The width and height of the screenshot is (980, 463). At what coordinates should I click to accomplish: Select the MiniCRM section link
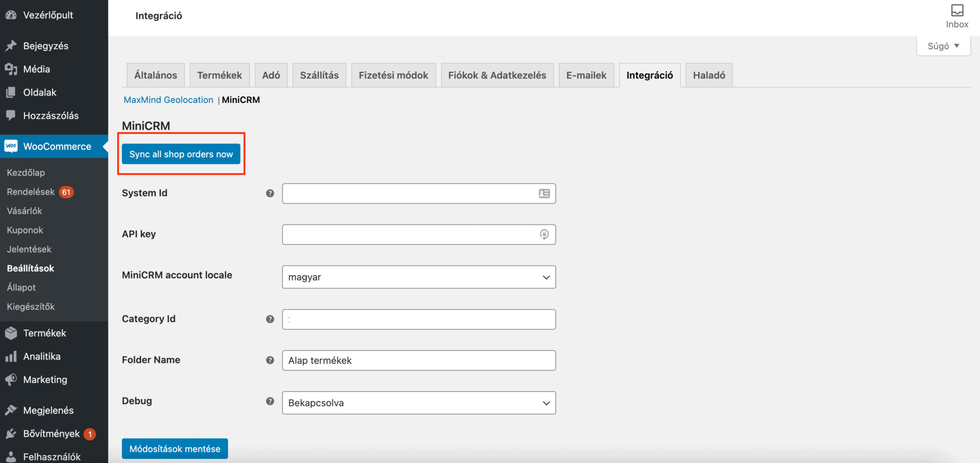point(241,100)
